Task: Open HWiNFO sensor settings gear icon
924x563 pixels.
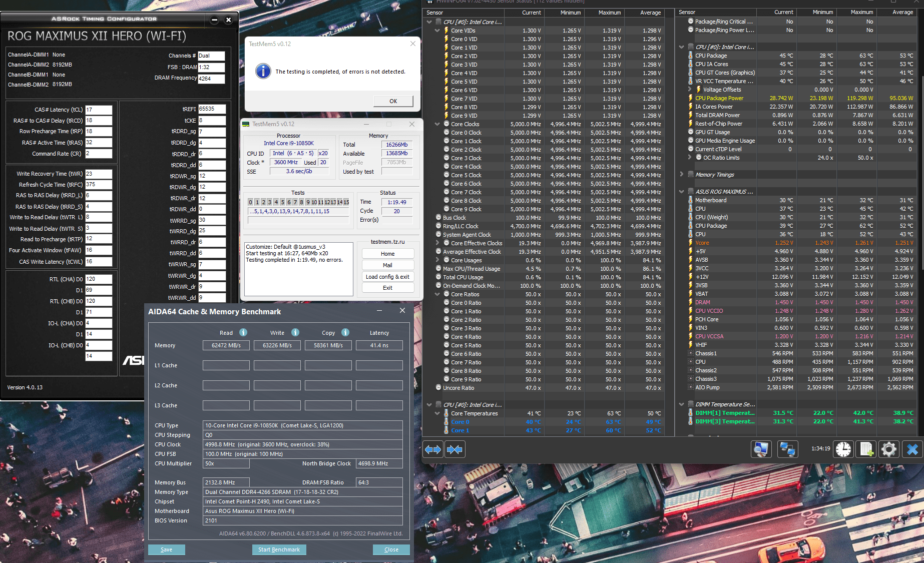Action: point(889,449)
